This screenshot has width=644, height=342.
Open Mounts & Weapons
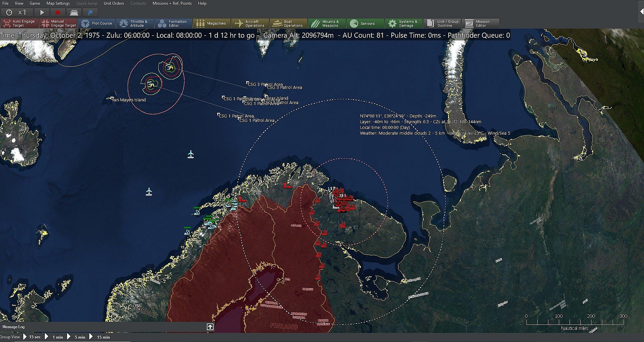tap(327, 23)
